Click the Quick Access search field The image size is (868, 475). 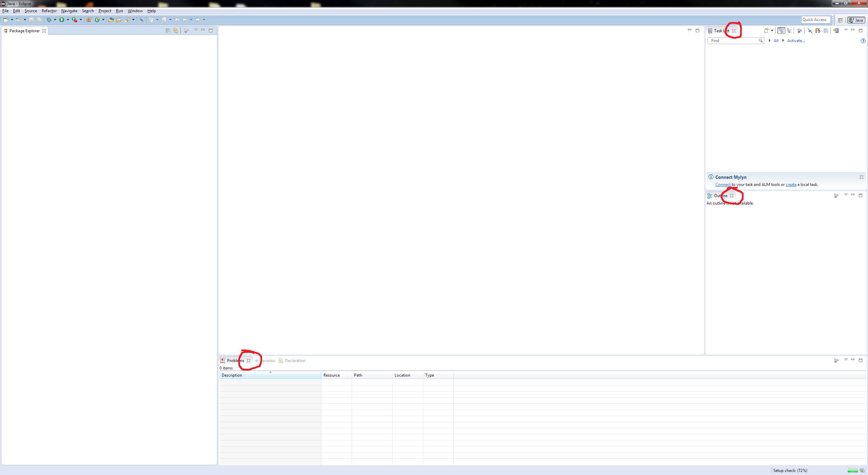coord(815,20)
